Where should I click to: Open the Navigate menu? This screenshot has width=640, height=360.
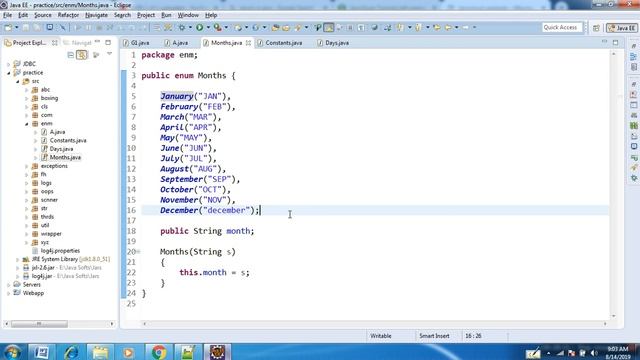tap(96, 15)
